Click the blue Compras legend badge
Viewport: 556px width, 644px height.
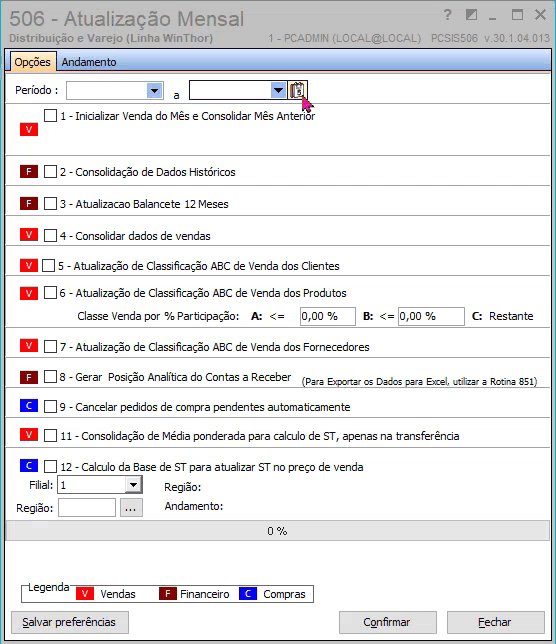coord(248,593)
